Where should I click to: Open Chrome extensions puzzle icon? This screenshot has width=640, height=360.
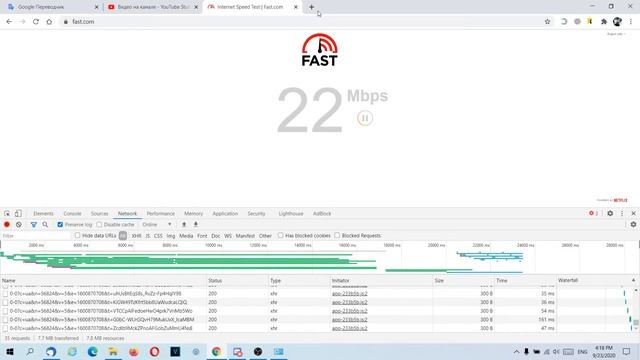pyautogui.click(x=604, y=22)
